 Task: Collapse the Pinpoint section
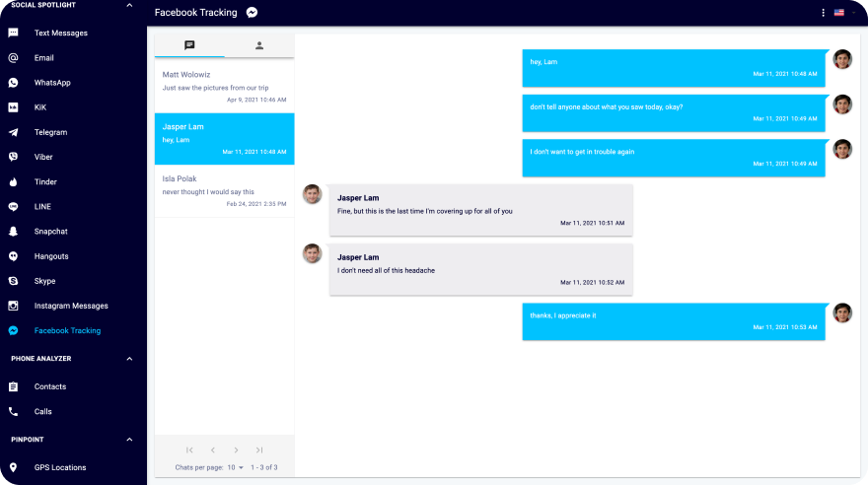129,440
